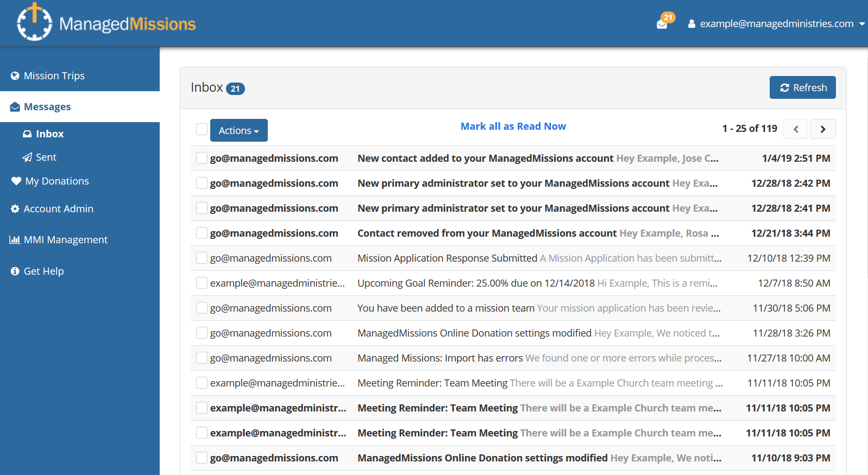Image resolution: width=868 pixels, height=475 pixels.
Task: Open 'Upcoming Goal Reminder: 25.00%' message
Action: click(476, 283)
